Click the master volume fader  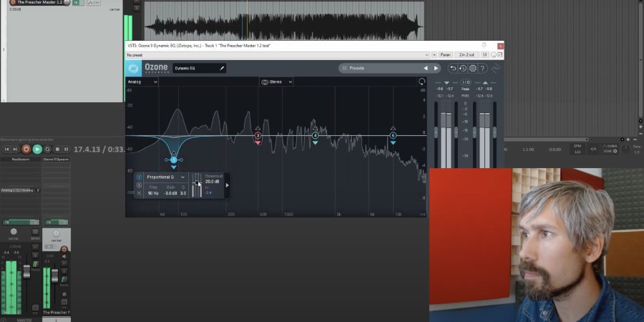26,271
